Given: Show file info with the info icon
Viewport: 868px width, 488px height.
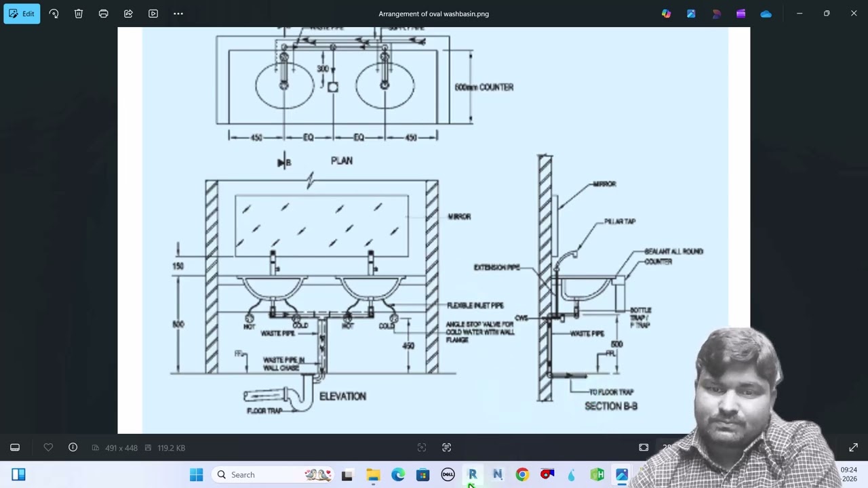Looking at the screenshot, I should (73, 447).
